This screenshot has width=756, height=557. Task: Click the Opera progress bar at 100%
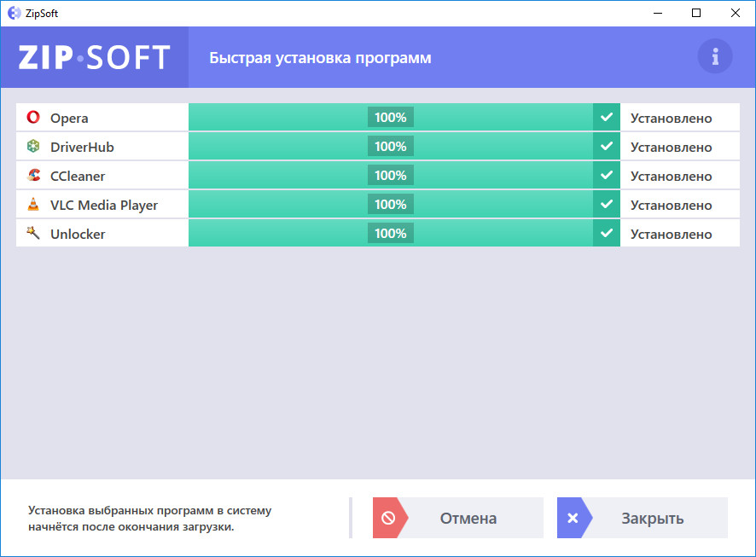391,117
